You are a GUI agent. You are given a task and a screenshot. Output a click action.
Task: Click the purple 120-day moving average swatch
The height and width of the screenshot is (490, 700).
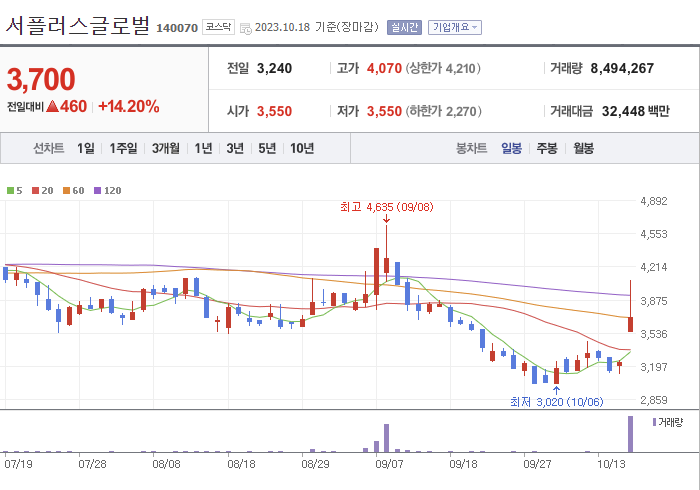[x=97, y=191]
